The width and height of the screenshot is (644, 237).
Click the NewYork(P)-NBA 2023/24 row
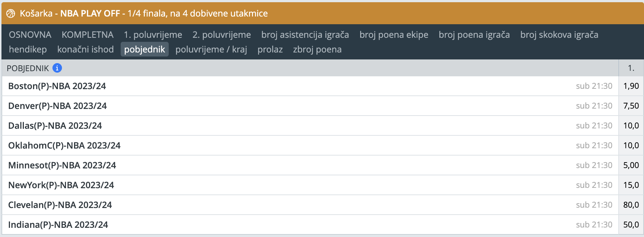(61, 185)
